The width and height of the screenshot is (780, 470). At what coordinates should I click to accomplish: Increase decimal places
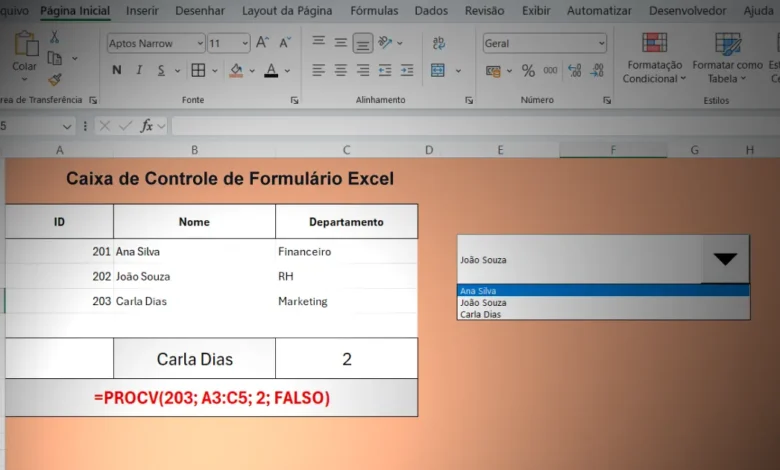click(x=575, y=71)
